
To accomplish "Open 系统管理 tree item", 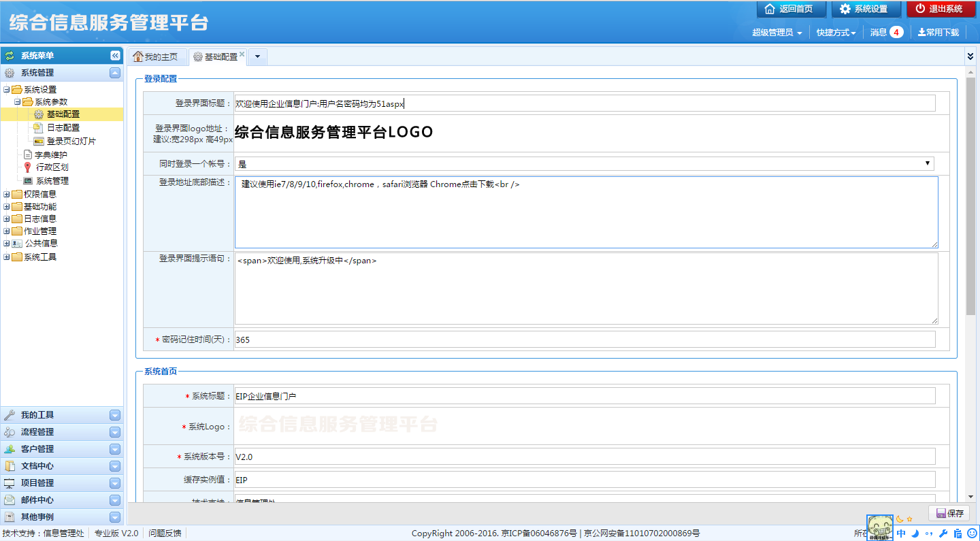I will click(46, 181).
